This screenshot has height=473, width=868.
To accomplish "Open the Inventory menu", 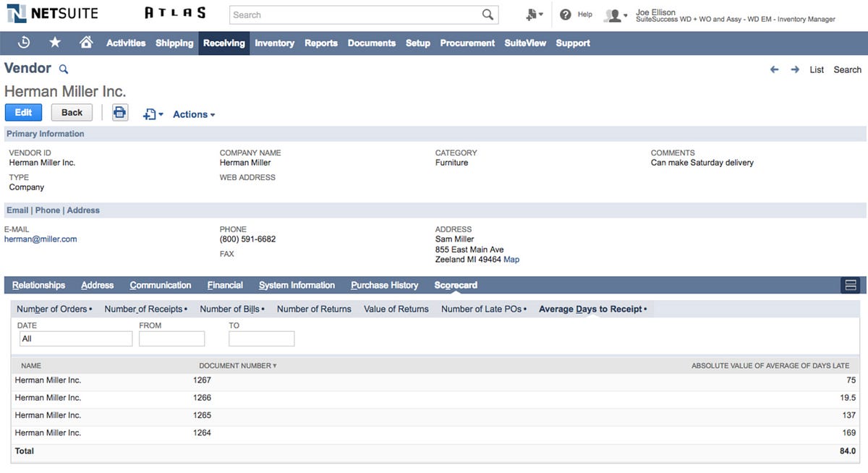I will [275, 43].
